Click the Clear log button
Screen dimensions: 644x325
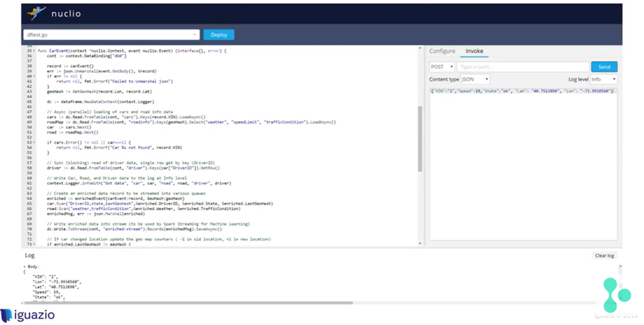(604, 255)
